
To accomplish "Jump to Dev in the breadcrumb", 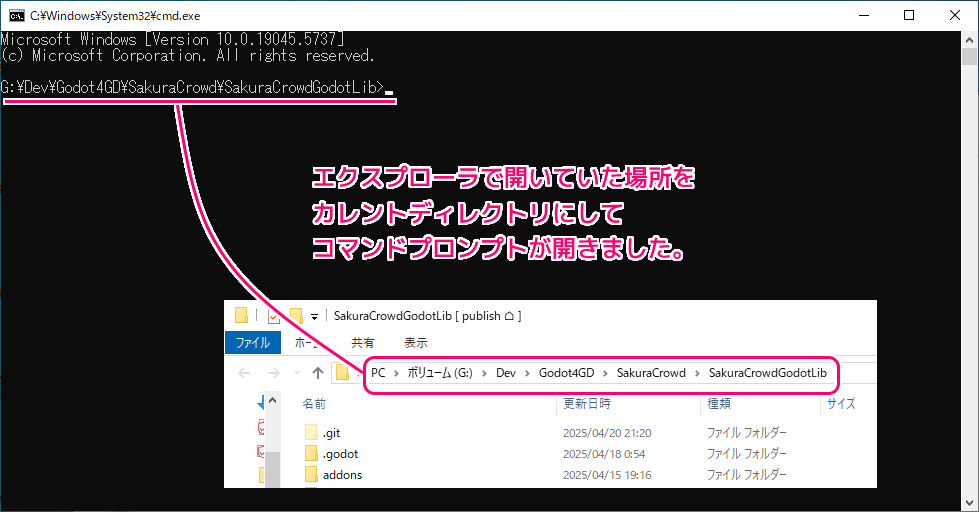I will point(506,373).
